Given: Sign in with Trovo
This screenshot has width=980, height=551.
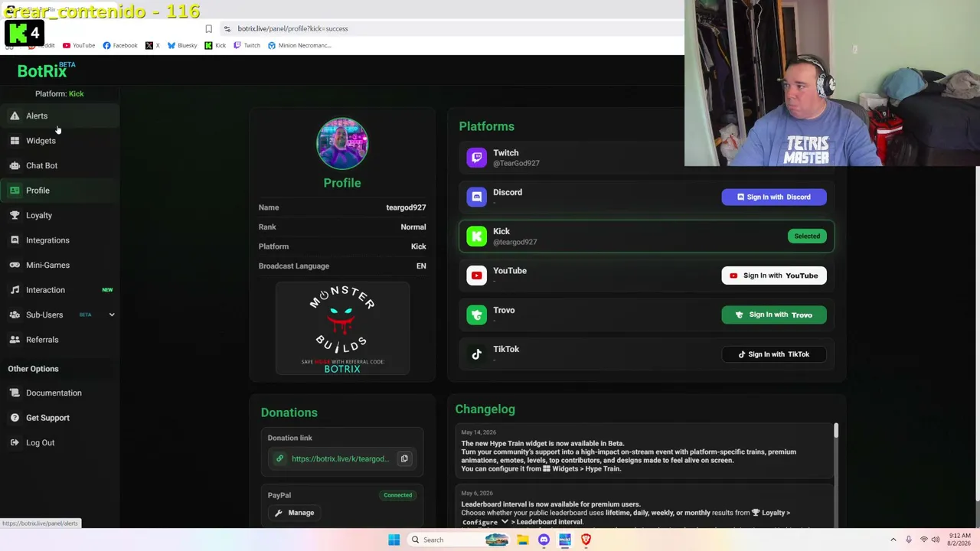Looking at the screenshot, I should pyautogui.click(x=774, y=315).
